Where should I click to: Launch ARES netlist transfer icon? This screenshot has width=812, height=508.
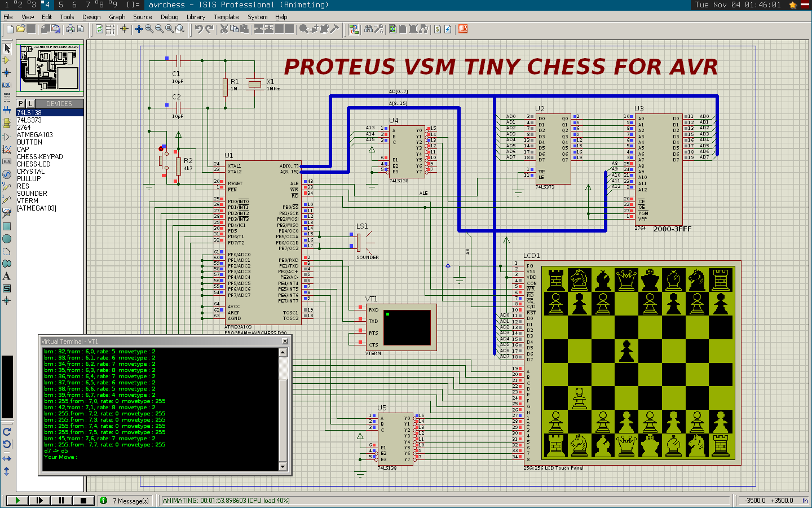[463, 29]
